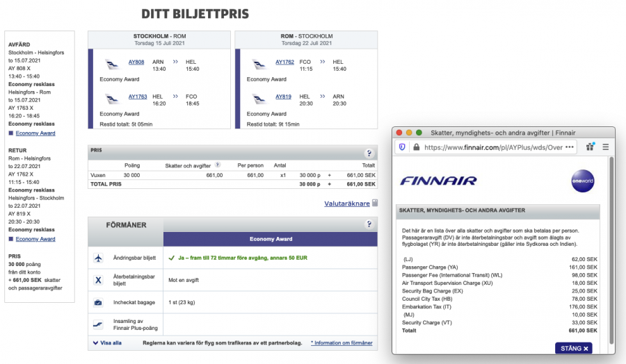This screenshot has width=626, height=364.
Task: Click the calculator icon next to Valutaräknare
Action: tap(376, 204)
